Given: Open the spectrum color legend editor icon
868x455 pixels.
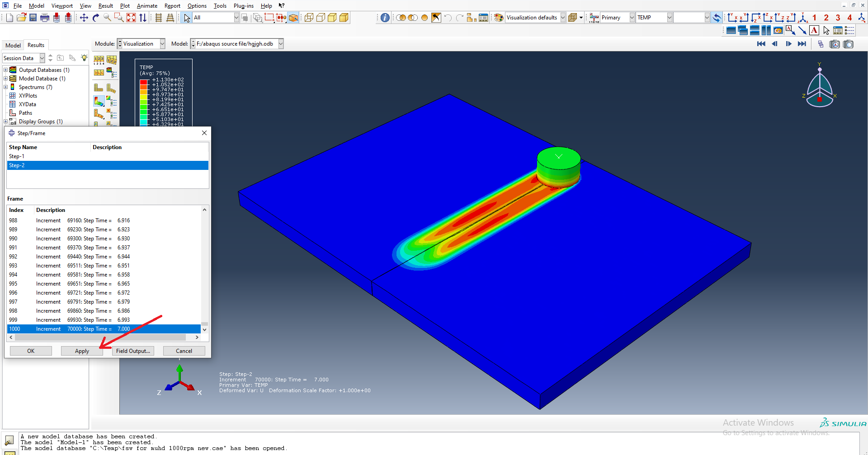Looking at the screenshot, I should (x=109, y=70).
